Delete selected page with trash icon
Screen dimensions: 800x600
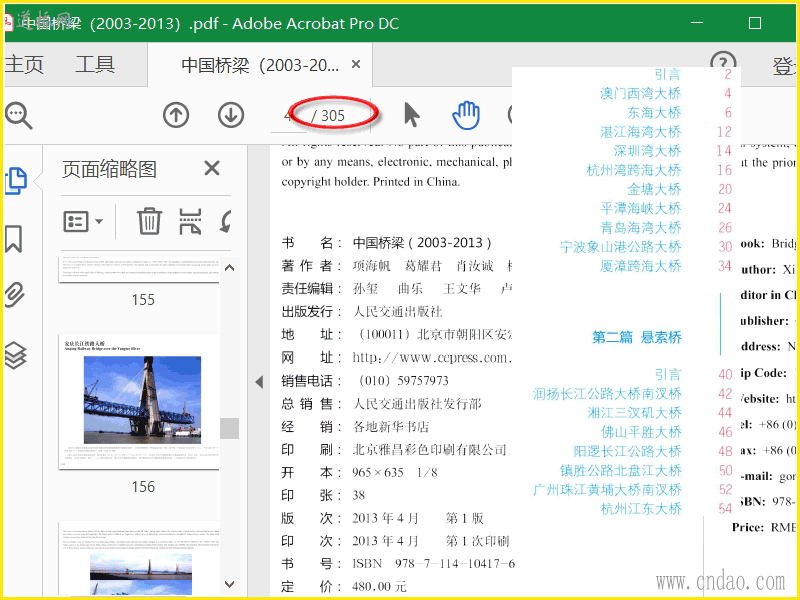click(x=149, y=221)
